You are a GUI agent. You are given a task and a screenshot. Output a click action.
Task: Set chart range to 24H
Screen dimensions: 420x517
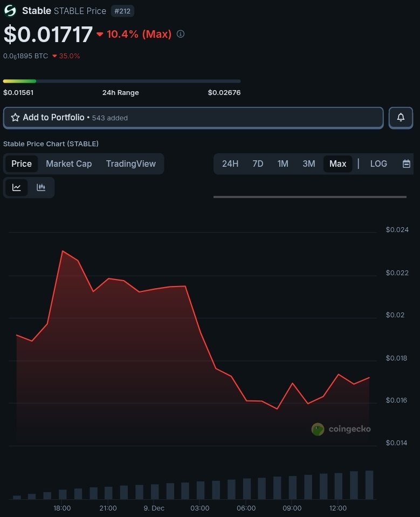230,164
